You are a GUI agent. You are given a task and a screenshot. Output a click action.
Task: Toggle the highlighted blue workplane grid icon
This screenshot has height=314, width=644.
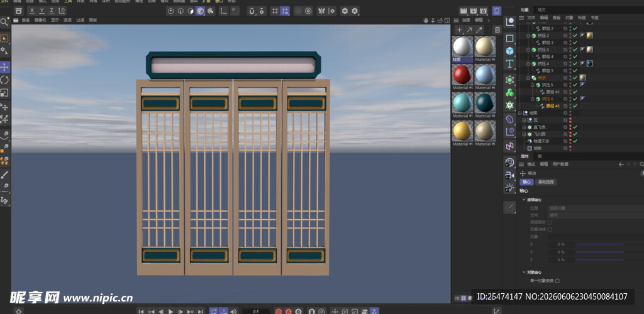tap(285, 11)
